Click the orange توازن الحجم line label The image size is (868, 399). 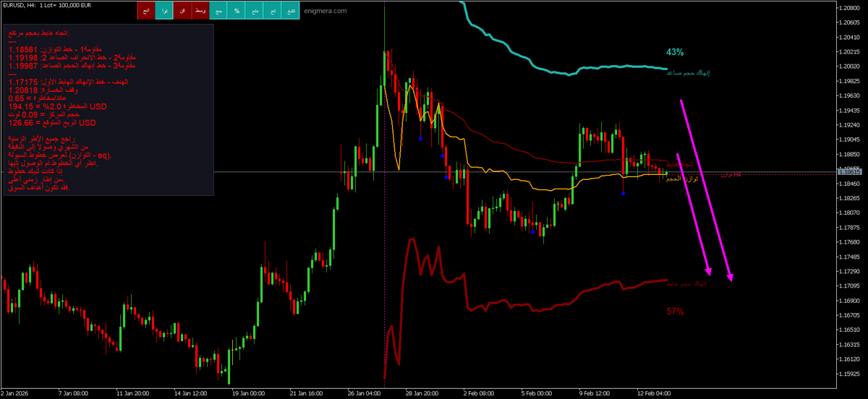tap(684, 179)
